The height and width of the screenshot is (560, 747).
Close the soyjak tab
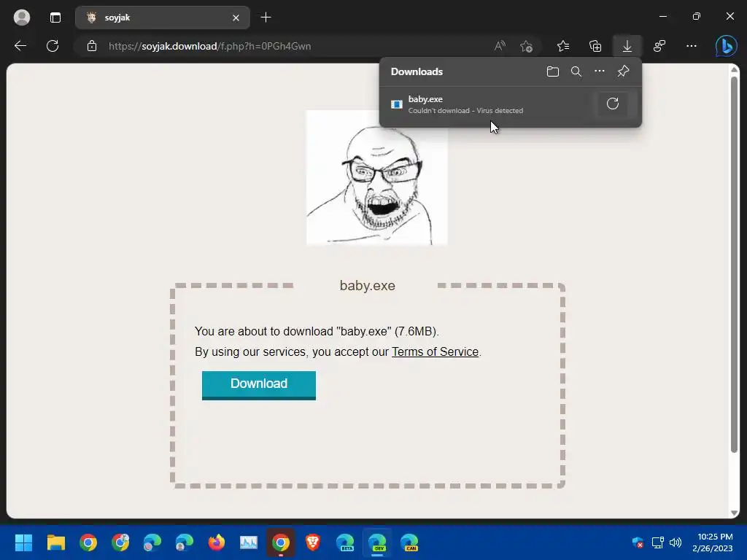(x=236, y=17)
